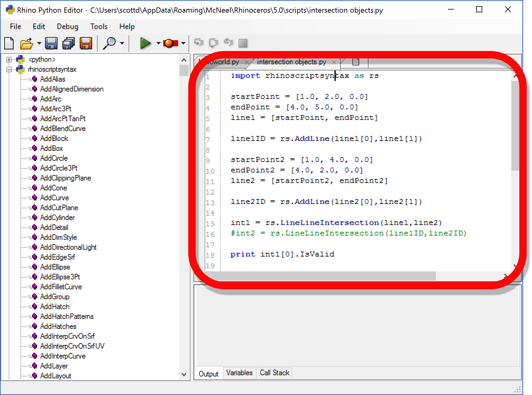Run the script with the green play button
This screenshot has height=395, width=532.
(x=145, y=43)
